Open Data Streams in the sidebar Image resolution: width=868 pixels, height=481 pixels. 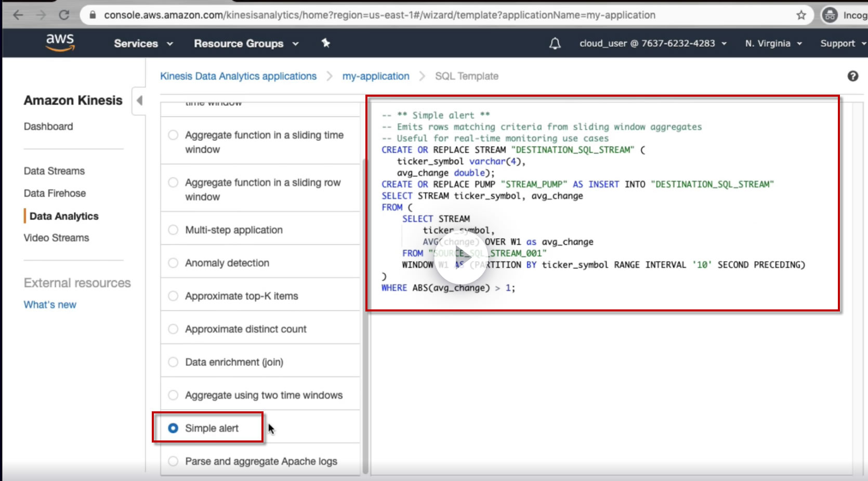click(x=54, y=171)
